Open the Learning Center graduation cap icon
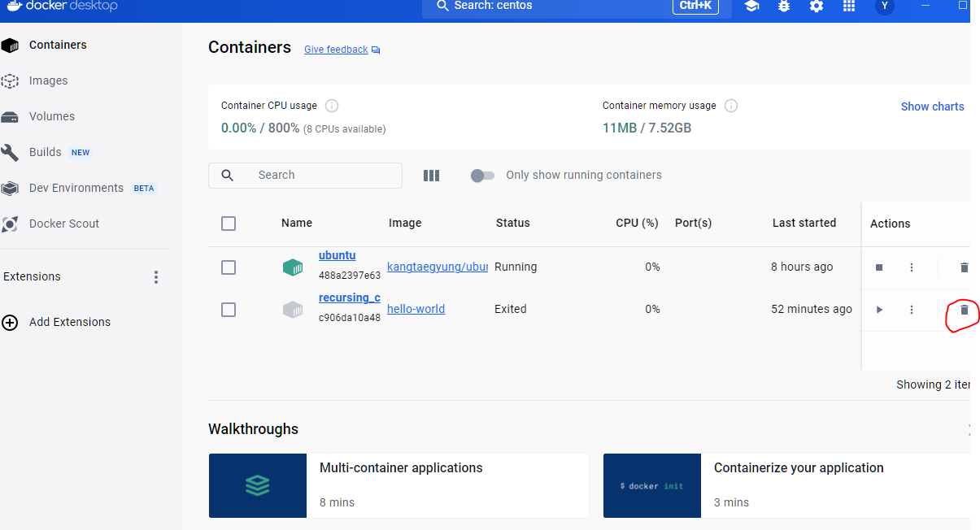980x530 pixels. point(751,7)
